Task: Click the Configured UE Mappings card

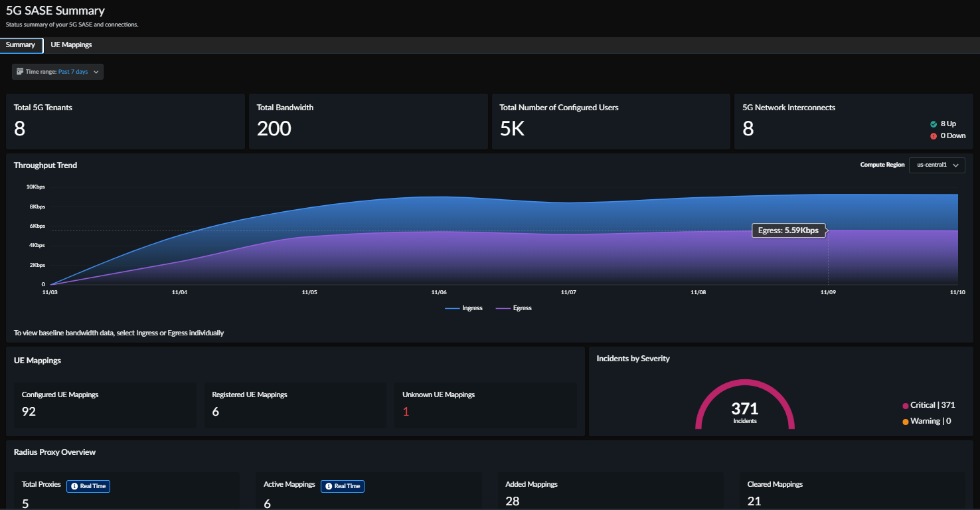Action: click(x=105, y=404)
